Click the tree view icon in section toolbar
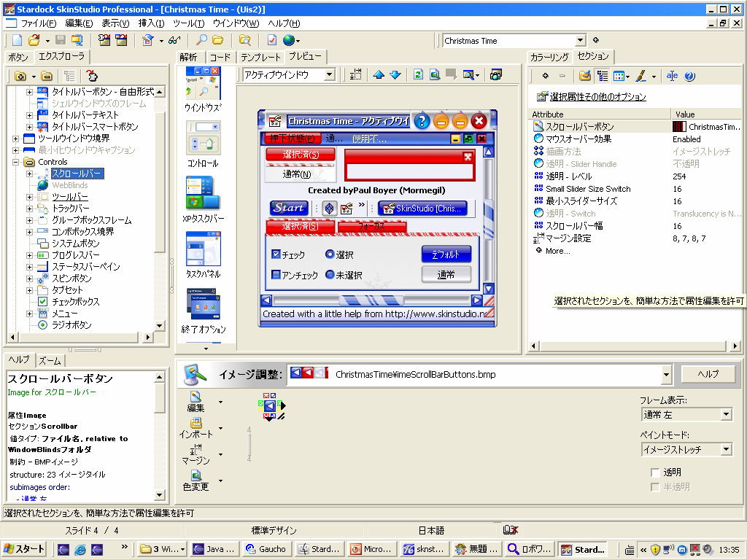Screen dimensions: 747x560 (x=603, y=76)
